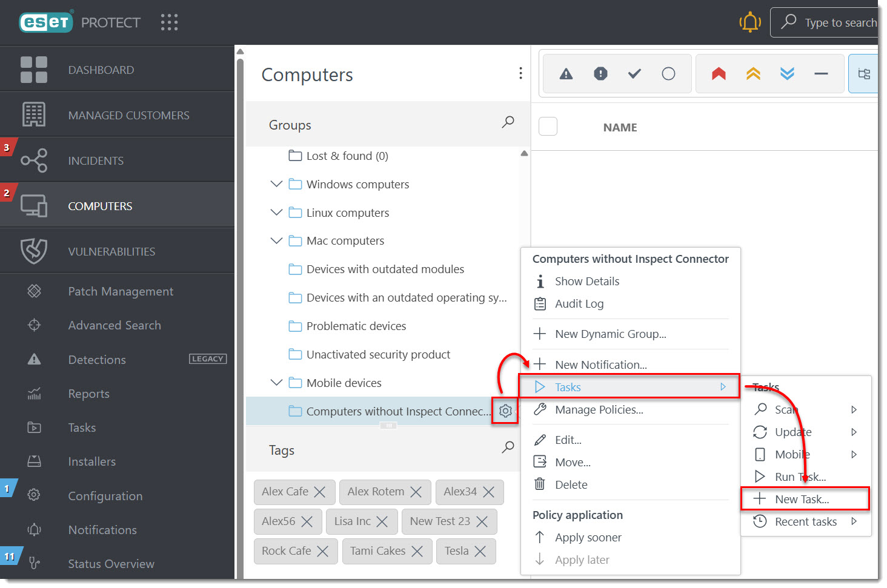Toggle the checkmark OK status filter
887x588 pixels.
(634, 74)
